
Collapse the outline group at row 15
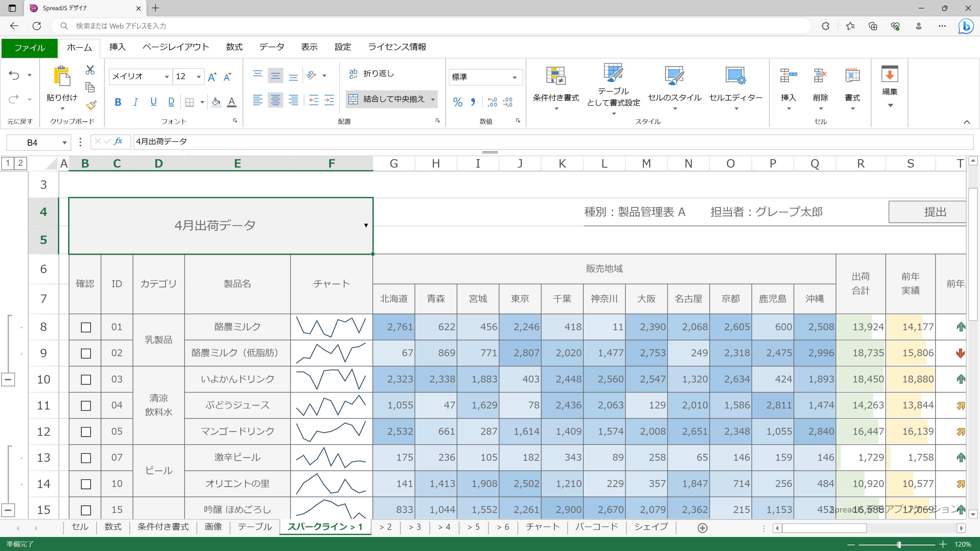(8, 510)
